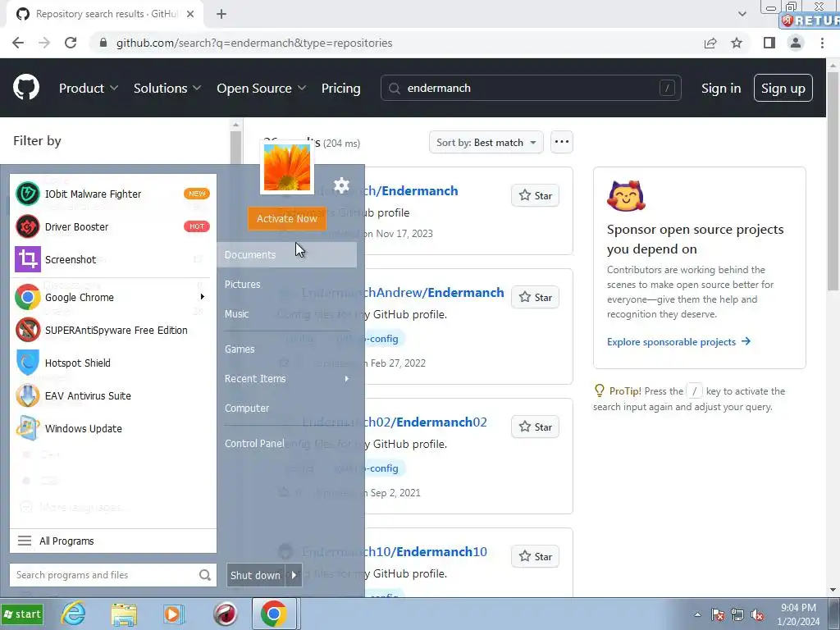Click the muted volume tray icon
This screenshot has height=630, width=840.
(757, 614)
